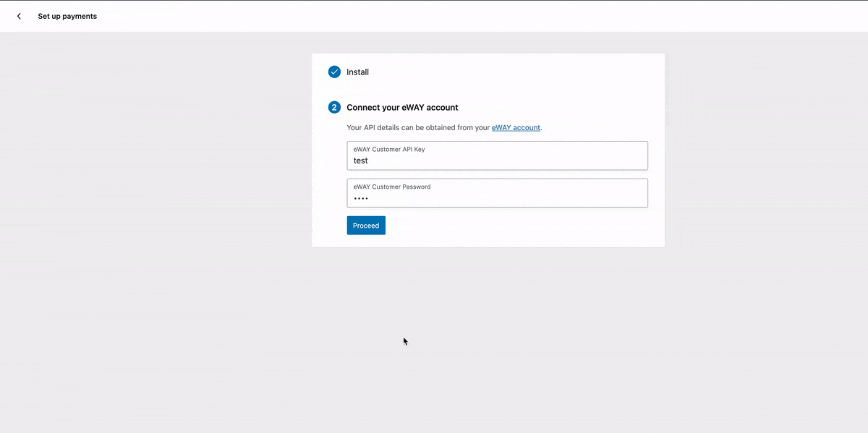This screenshot has width=868, height=433.
Task: Select the text reading test in API Key field
Action: (360, 160)
